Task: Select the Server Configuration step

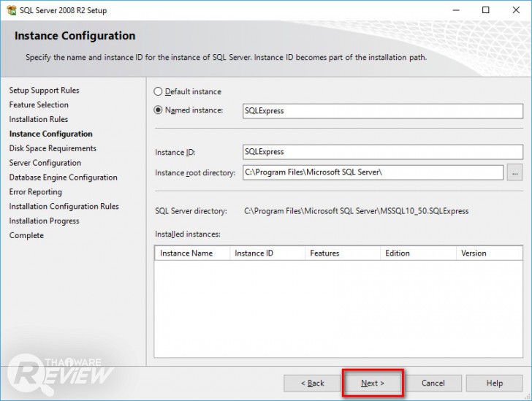Action: 45,163
